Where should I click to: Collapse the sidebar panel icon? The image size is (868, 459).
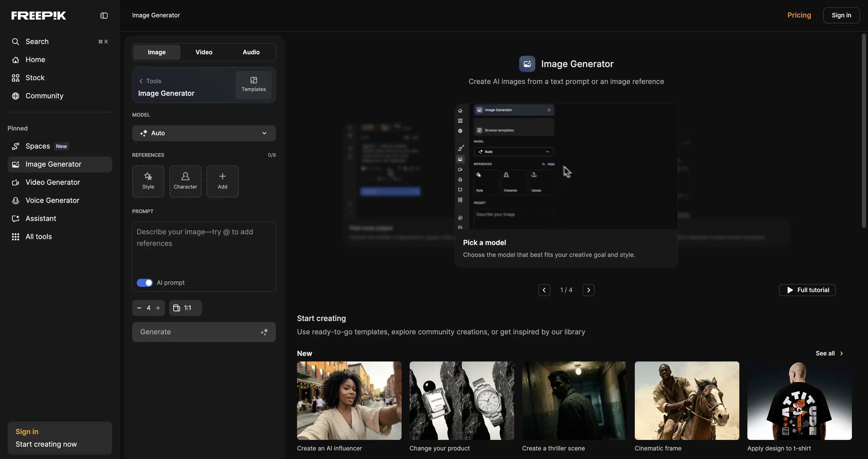[104, 16]
